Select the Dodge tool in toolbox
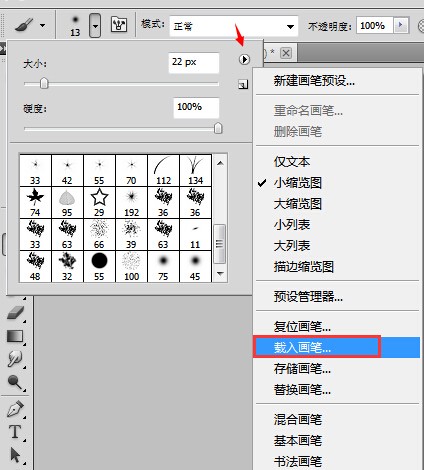The height and width of the screenshot is (470, 424). pyautogui.click(x=15, y=382)
